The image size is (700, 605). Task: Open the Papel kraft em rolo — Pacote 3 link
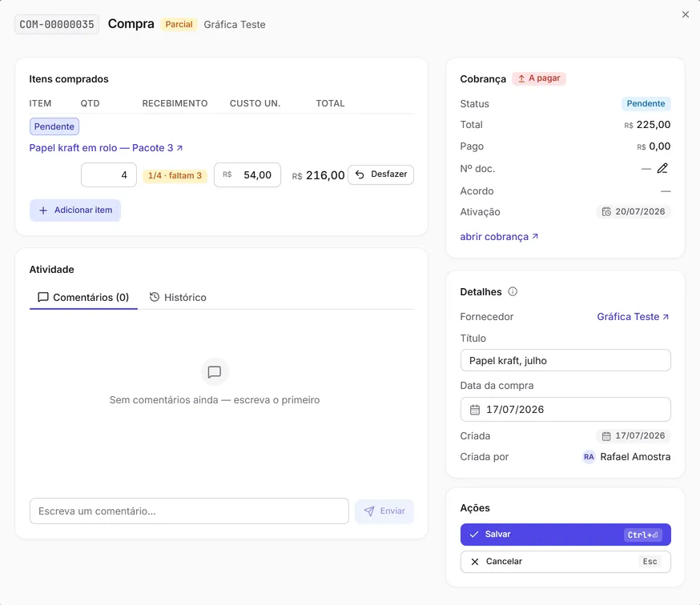pyautogui.click(x=106, y=148)
